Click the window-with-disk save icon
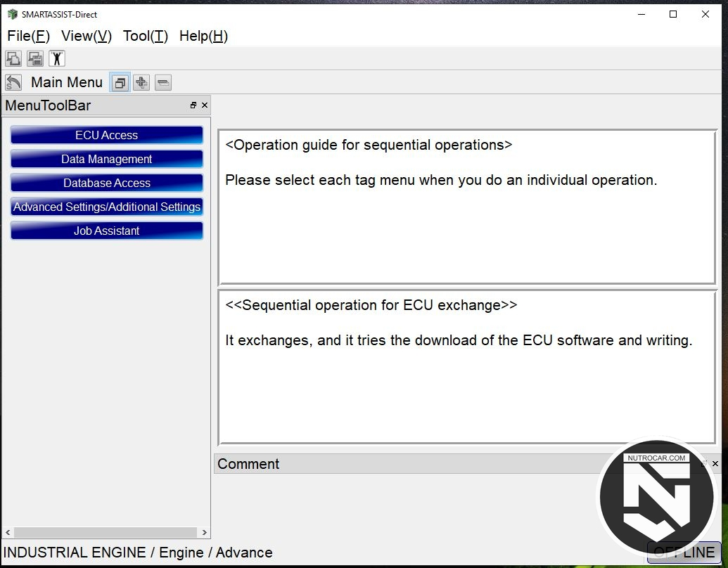This screenshot has height=568, width=728. (35, 58)
